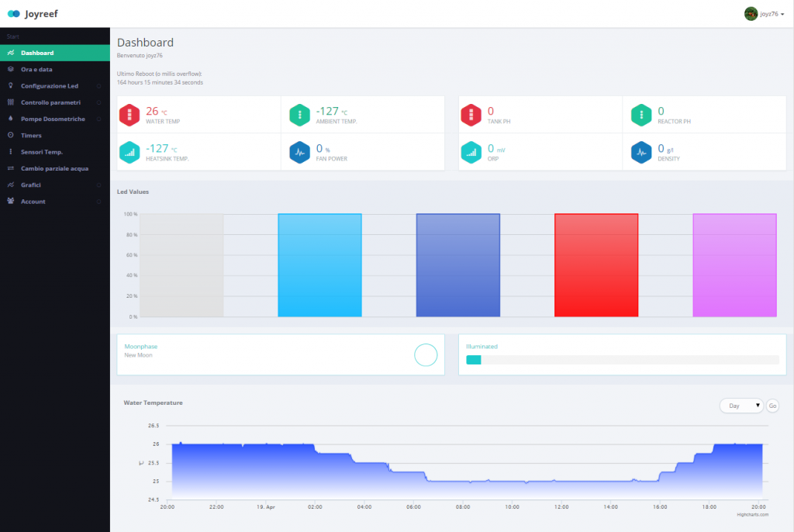794x532 pixels.
Task: Click the Density hexagonal icon
Action: (x=641, y=152)
